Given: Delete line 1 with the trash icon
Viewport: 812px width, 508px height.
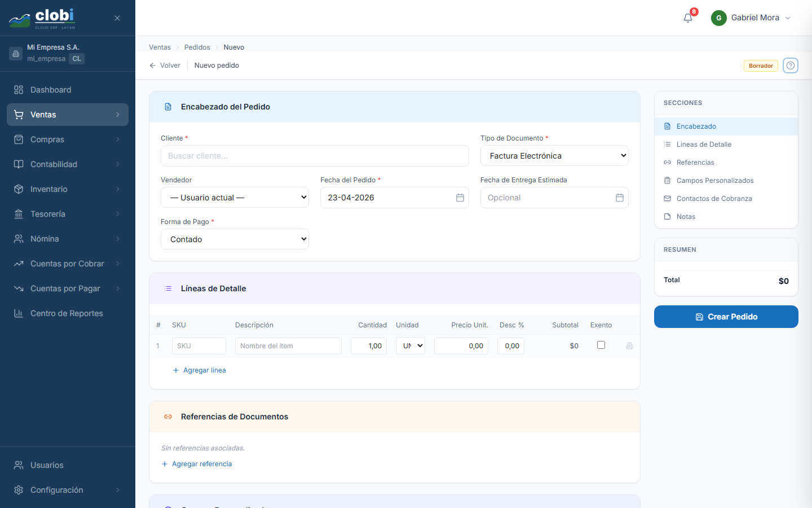Looking at the screenshot, I should pos(630,346).
